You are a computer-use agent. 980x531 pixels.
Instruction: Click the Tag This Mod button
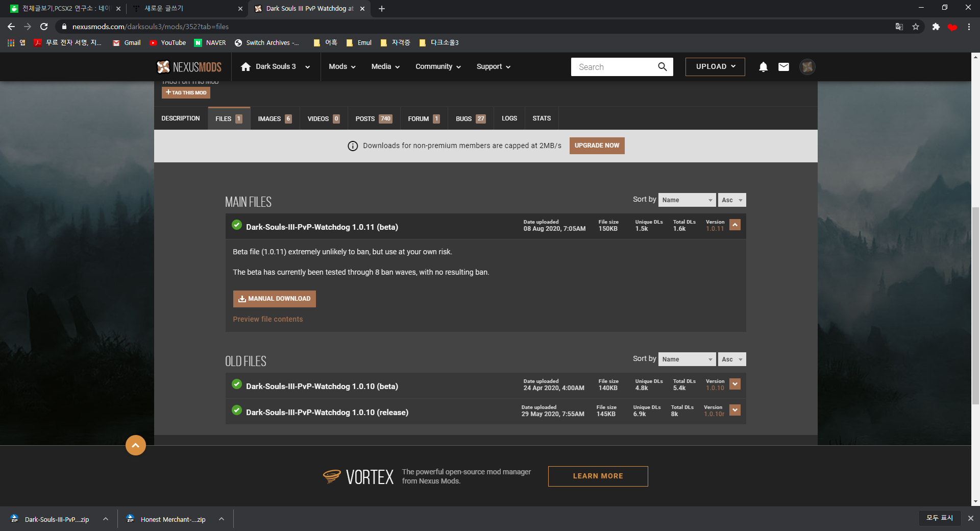(x=186, y=92)
